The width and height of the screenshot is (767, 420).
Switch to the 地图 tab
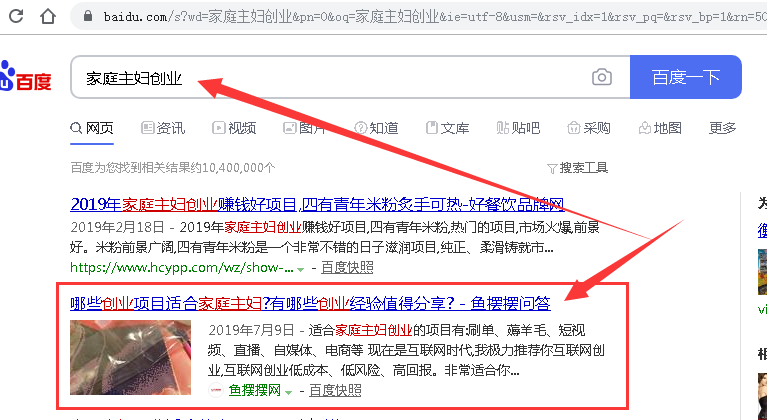[660, 128]
